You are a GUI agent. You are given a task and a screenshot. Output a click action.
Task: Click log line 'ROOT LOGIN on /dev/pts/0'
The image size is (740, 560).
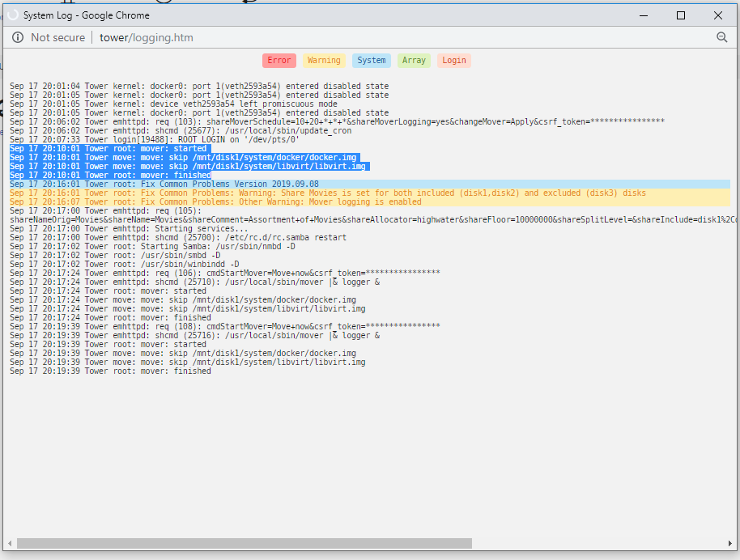click(155, 140)
